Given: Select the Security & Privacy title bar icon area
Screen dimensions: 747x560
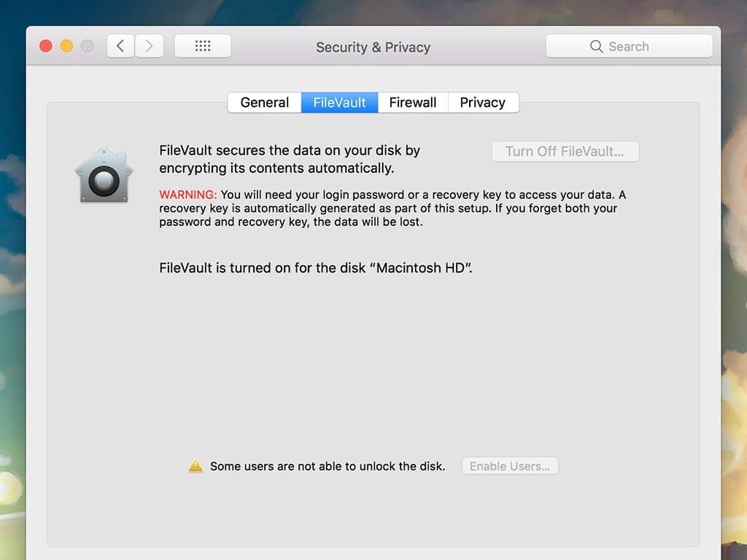Looking at the screenshot, I should pyautogui.click(x=373, y=47).
